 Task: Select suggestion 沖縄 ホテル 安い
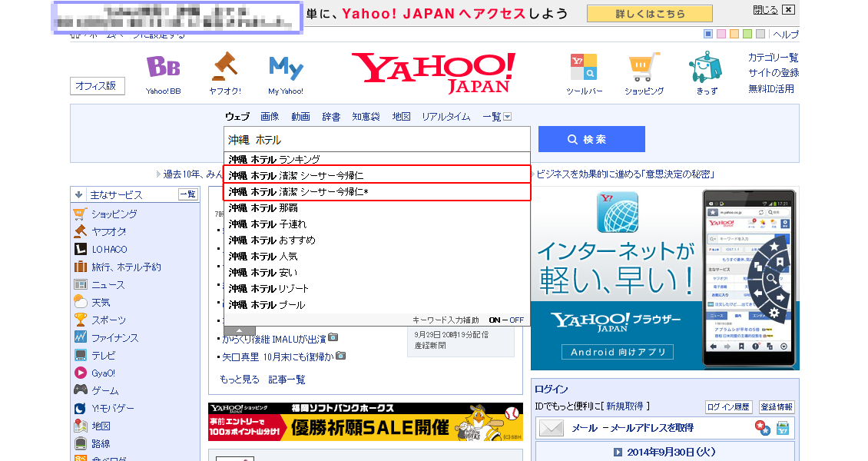377,272
